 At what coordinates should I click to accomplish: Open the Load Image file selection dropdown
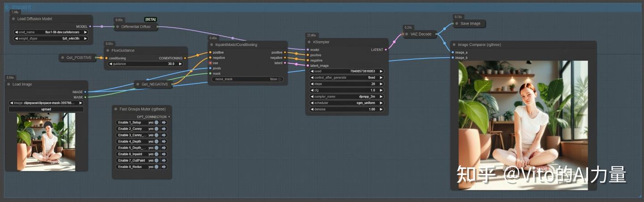pyautogui.click(x=46, y=103)
